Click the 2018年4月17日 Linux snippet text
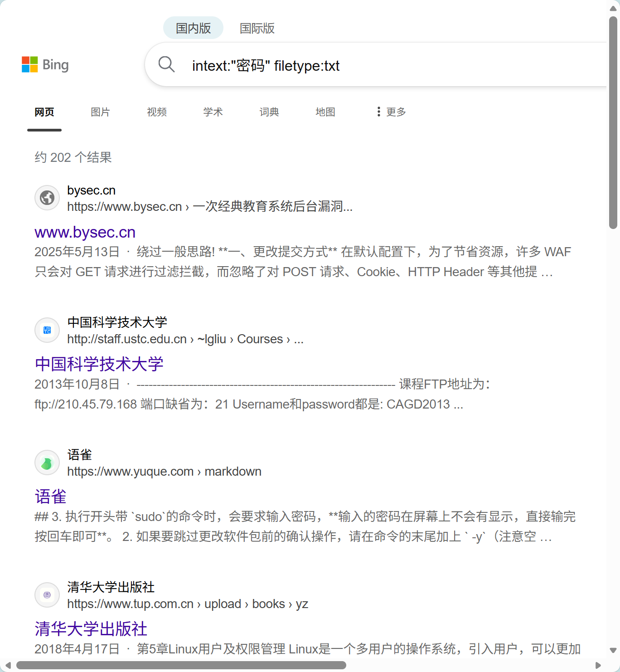Screen dimensions: 620x672 coord(307,649)
